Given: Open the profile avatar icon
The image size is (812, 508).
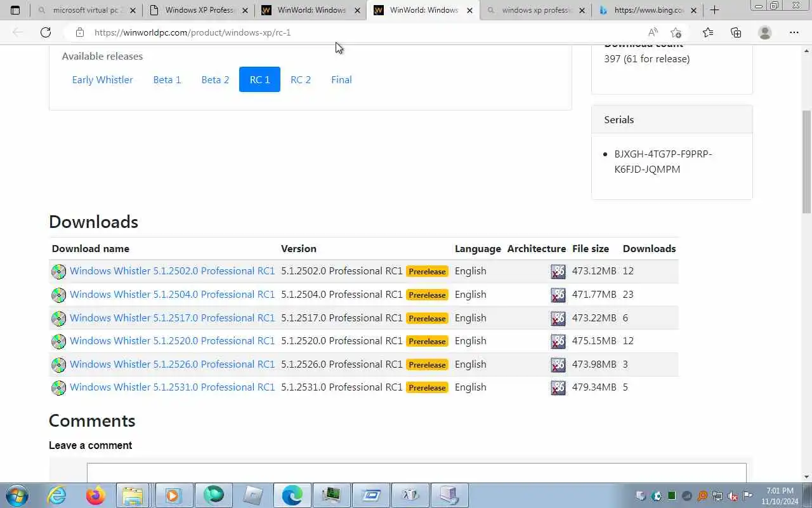Looking at the screenshot, I should click(x=765, y=32).
